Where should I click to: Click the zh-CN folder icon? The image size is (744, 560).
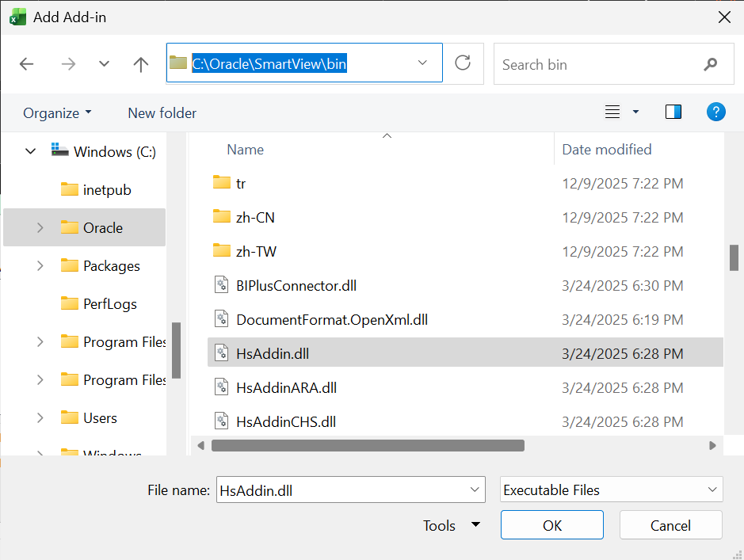pyautogui.click(x=222, y=217)
